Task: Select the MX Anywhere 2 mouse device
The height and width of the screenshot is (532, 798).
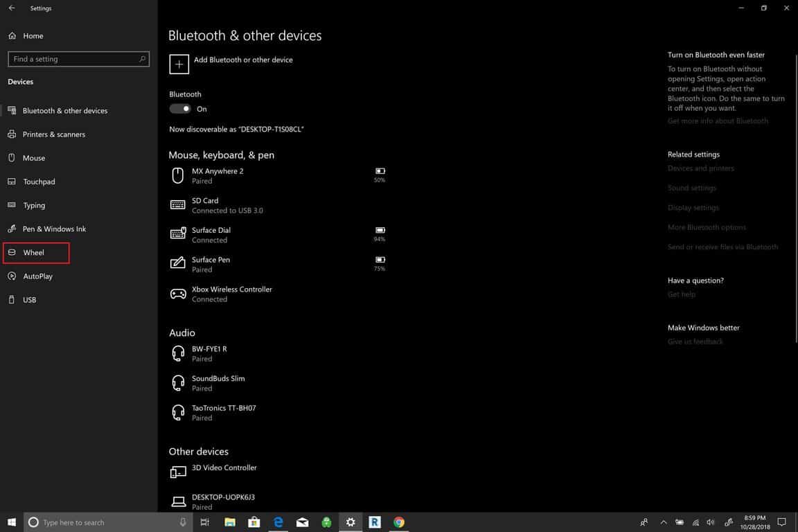Action: tap(218, 175)
